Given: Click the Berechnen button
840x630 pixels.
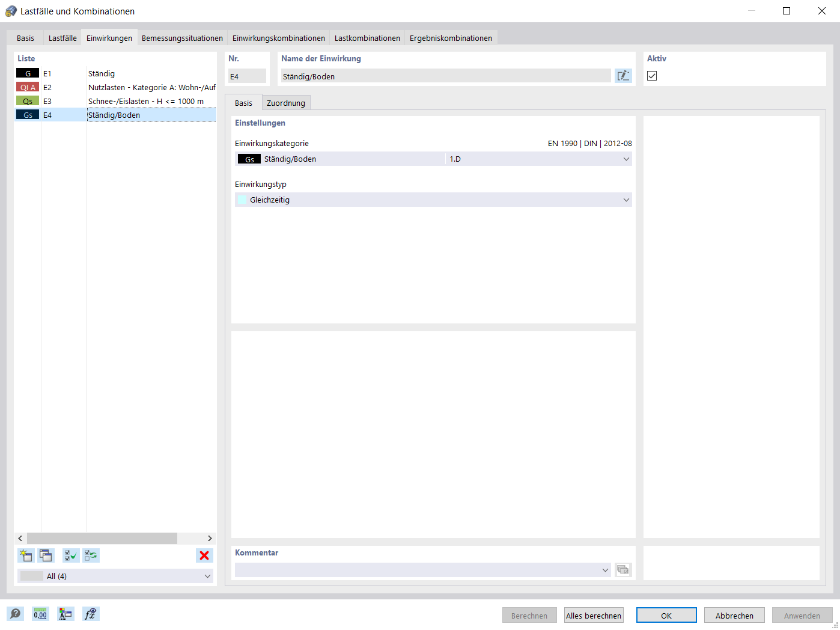Looking at the screenshot, I should [x=529, y=615].
